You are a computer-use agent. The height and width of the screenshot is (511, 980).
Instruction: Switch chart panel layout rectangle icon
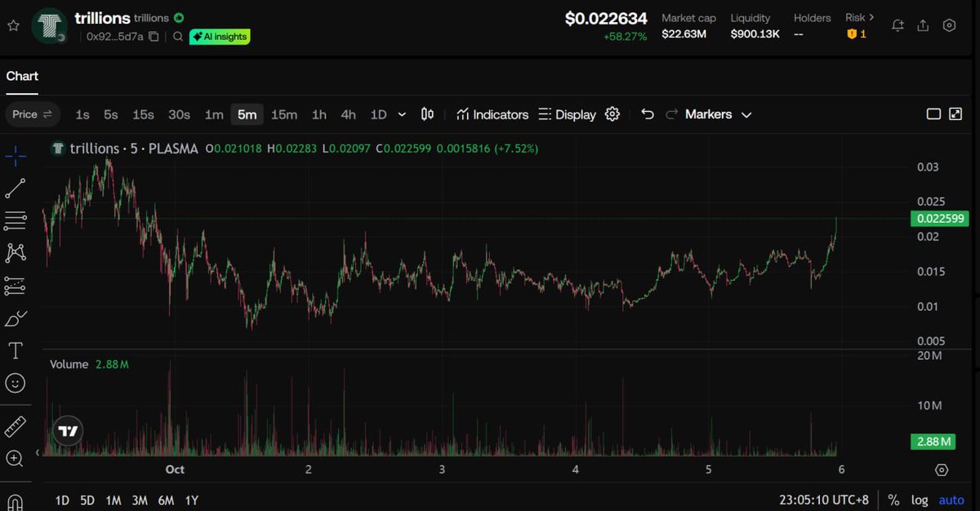click(x=933, y=114)
